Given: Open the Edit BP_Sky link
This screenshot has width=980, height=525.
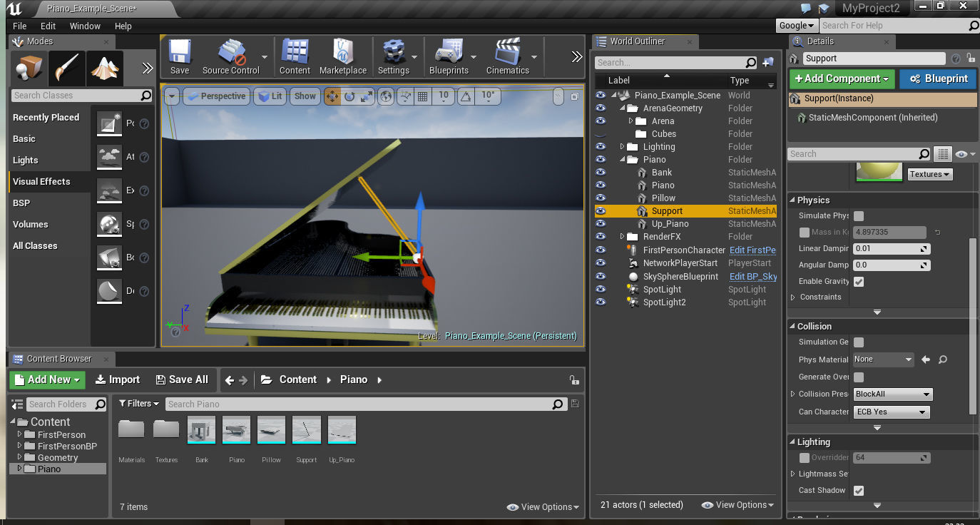Looking at the screenshot, I should point(753,277).
